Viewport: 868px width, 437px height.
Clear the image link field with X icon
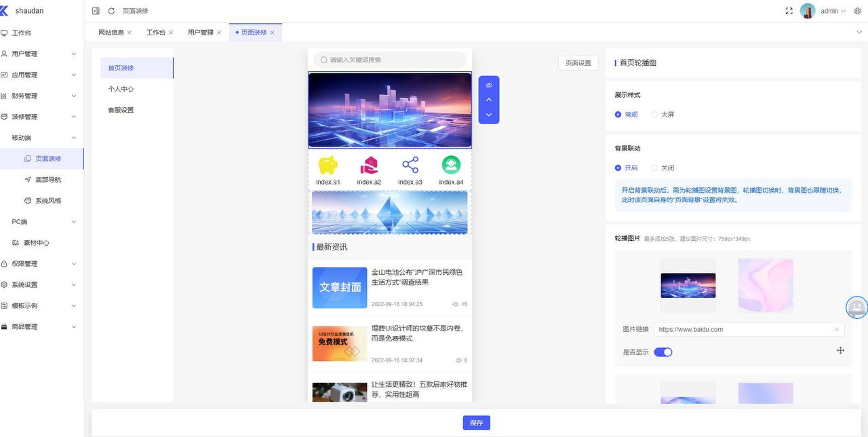pos(836,329)
